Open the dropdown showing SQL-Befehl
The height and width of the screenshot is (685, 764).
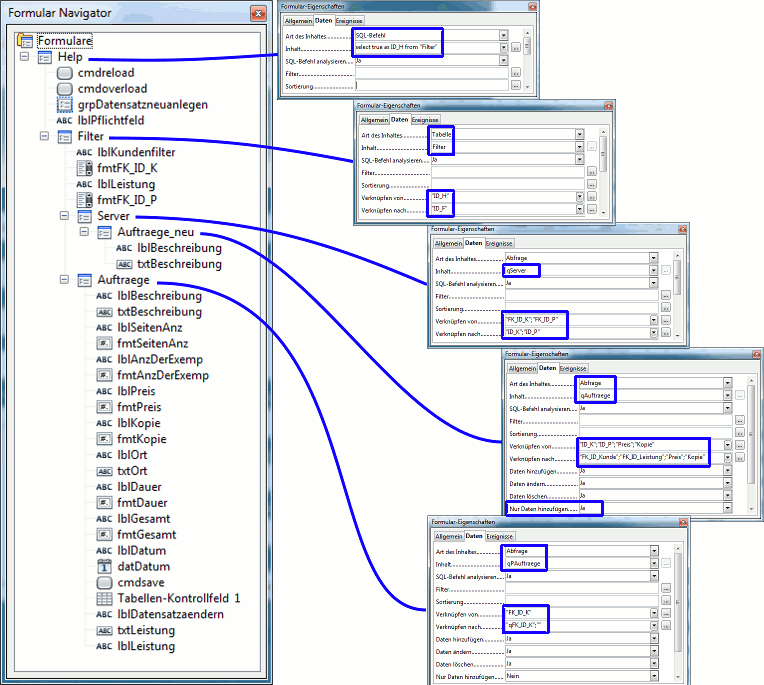503,35
